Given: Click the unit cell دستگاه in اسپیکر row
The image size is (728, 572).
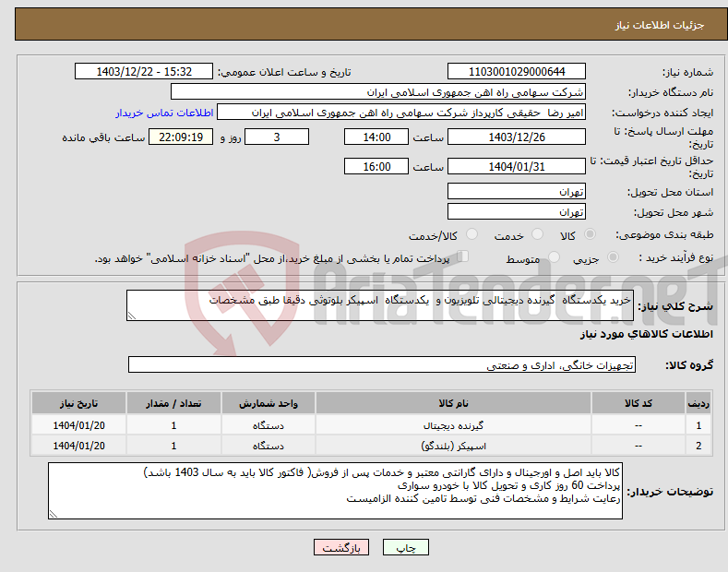Looking at the screenshot, I should pyautogui.click(x=269, y=446).
